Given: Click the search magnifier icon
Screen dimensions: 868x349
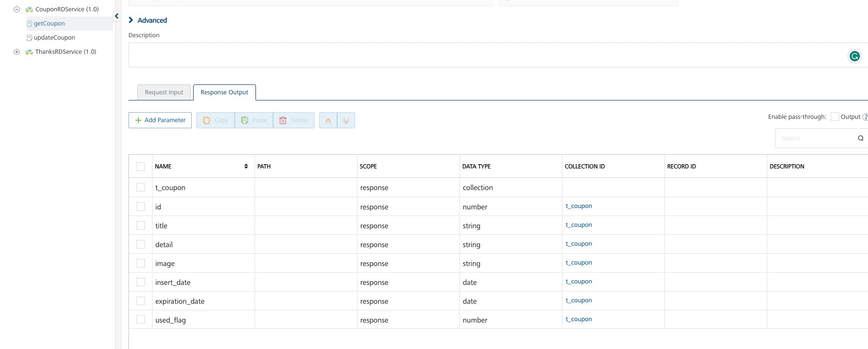Looking at the screenshot, I should pyautogui.click(x=860, y=138).
